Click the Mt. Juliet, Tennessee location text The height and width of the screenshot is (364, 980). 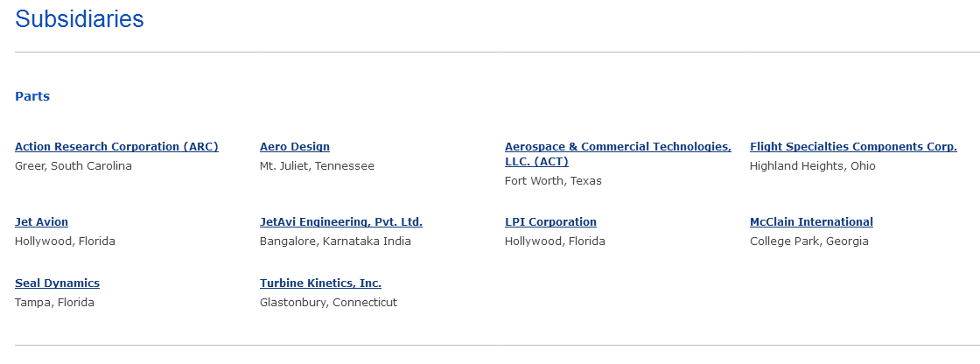tap(317, 166)
